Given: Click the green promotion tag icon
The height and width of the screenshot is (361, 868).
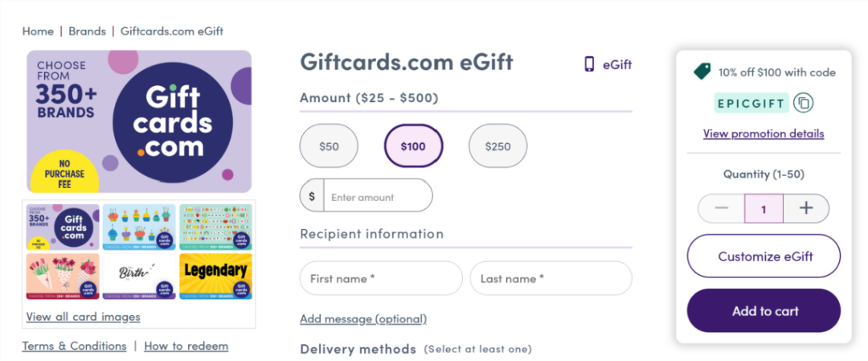Looking at the screenshot, I should click(x=702, y=72).
